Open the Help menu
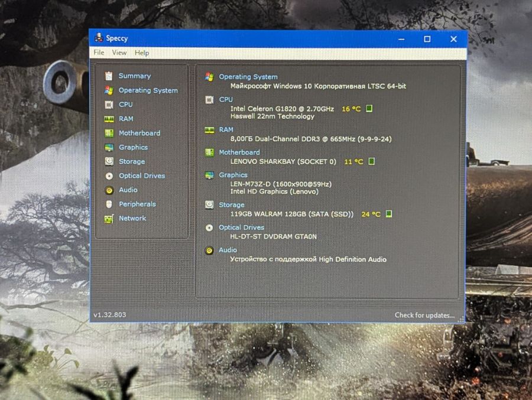This screenshot has width=532, height=400. click(x=141, y=53)
